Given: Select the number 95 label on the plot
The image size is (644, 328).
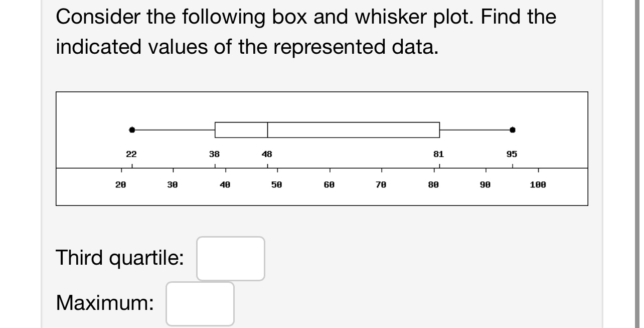Looking at the screenshot, I should click(511, 154).
